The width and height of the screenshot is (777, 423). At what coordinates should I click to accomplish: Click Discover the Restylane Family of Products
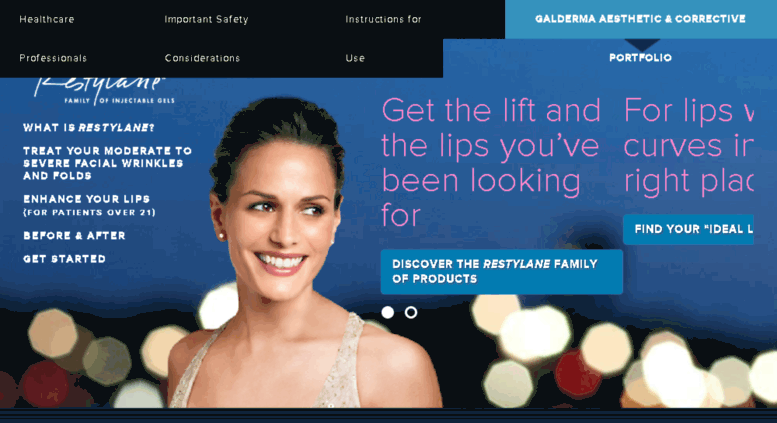point(501,272)
